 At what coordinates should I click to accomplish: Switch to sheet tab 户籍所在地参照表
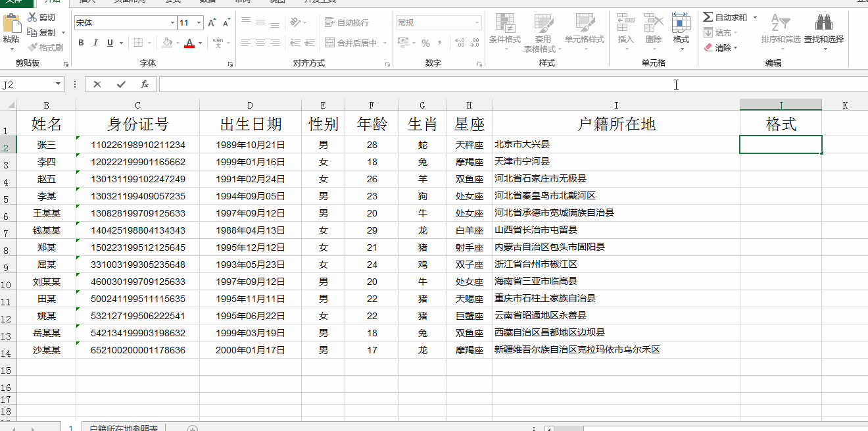point(124,427)
